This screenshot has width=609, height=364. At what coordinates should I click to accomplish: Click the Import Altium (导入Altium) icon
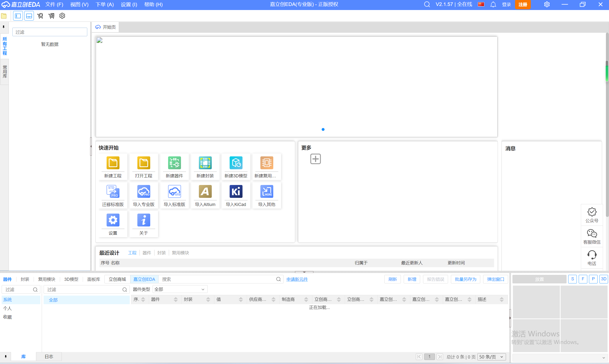click(x=205, y=192)
